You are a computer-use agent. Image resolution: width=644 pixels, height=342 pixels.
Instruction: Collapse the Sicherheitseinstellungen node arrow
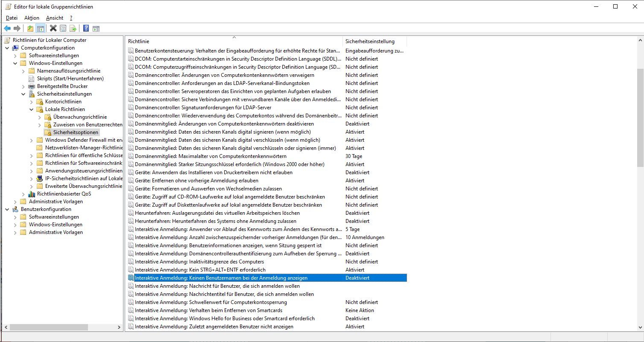tap(23, 94)
